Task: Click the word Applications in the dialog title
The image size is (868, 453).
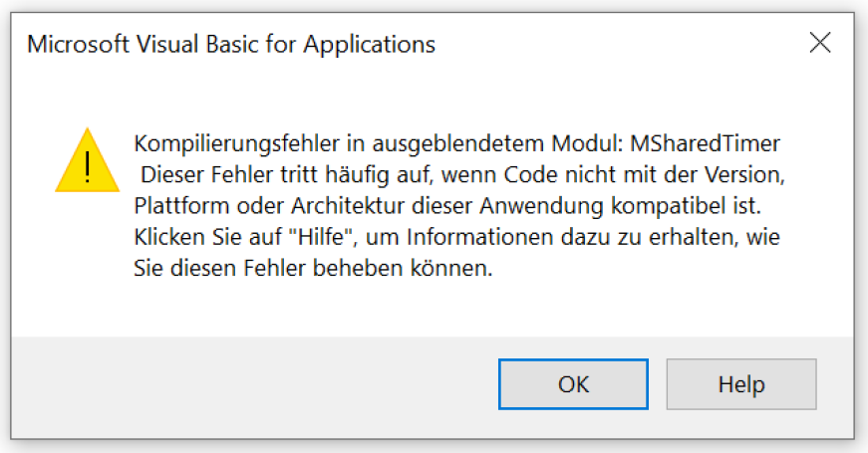Action: pos(370,46)
